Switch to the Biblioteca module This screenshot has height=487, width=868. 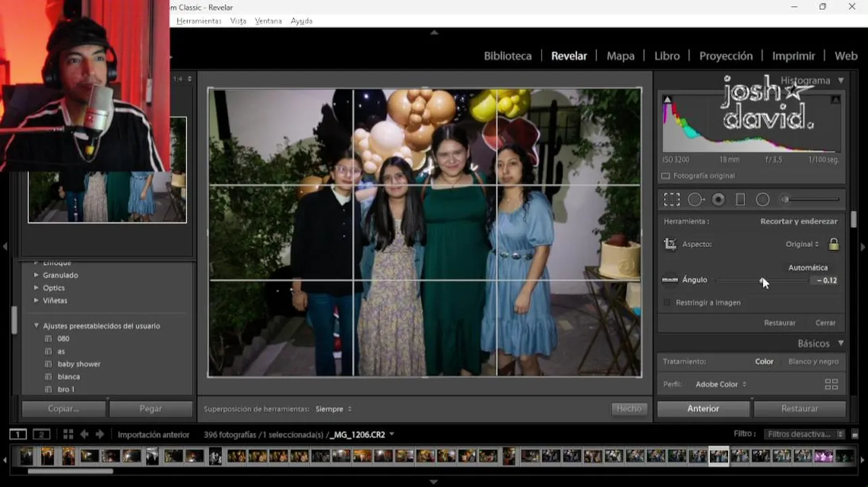[508, 56]
